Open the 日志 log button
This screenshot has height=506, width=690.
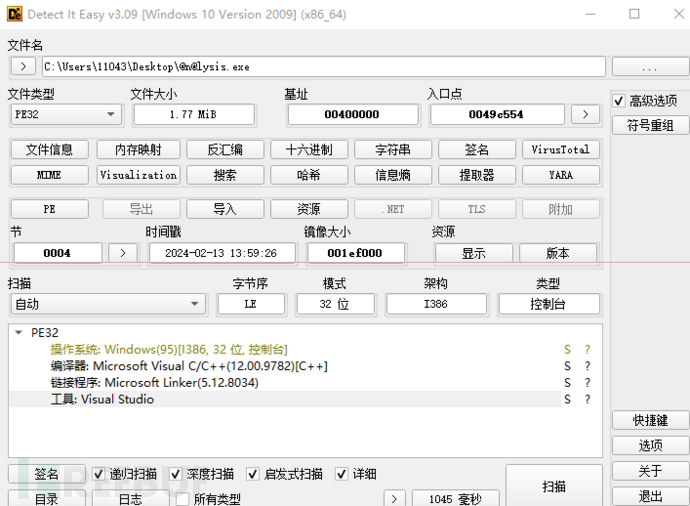(131, 499)
